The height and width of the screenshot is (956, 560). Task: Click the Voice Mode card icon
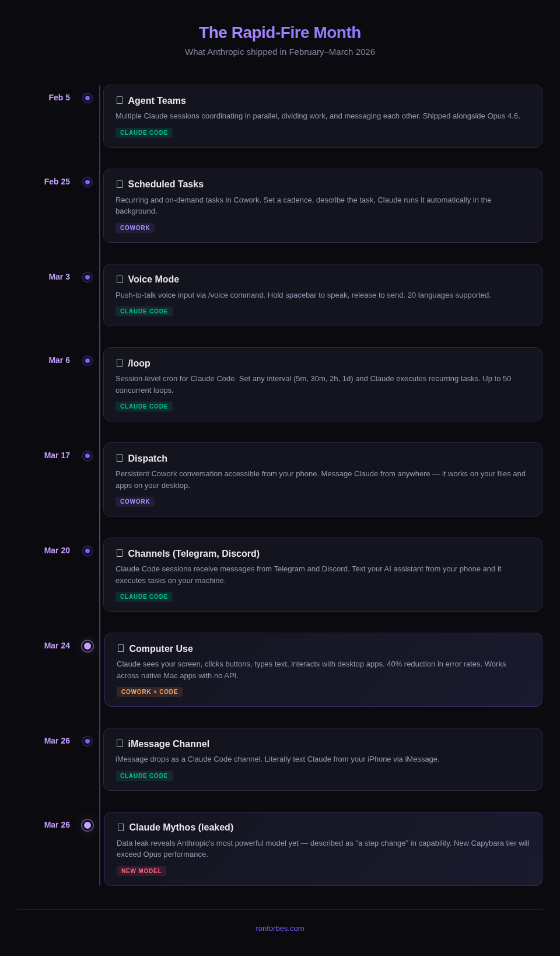click(120, 280)
